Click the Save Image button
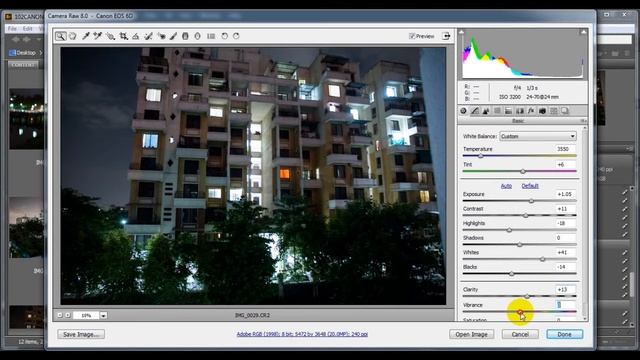Screen dimensions: 640x360 [81, 334]
